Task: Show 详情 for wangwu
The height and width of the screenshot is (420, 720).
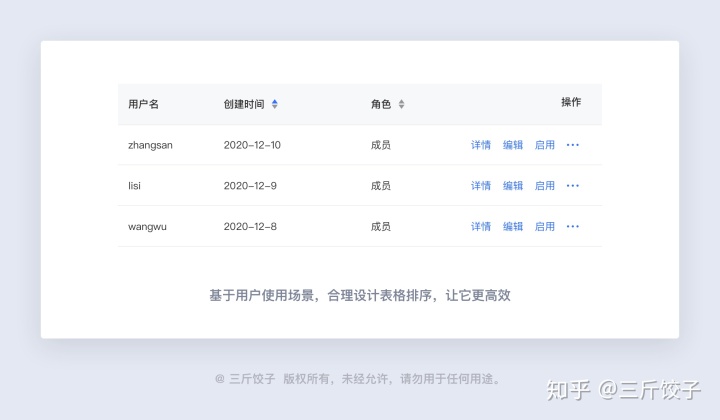Action: [x=481, y=226]
